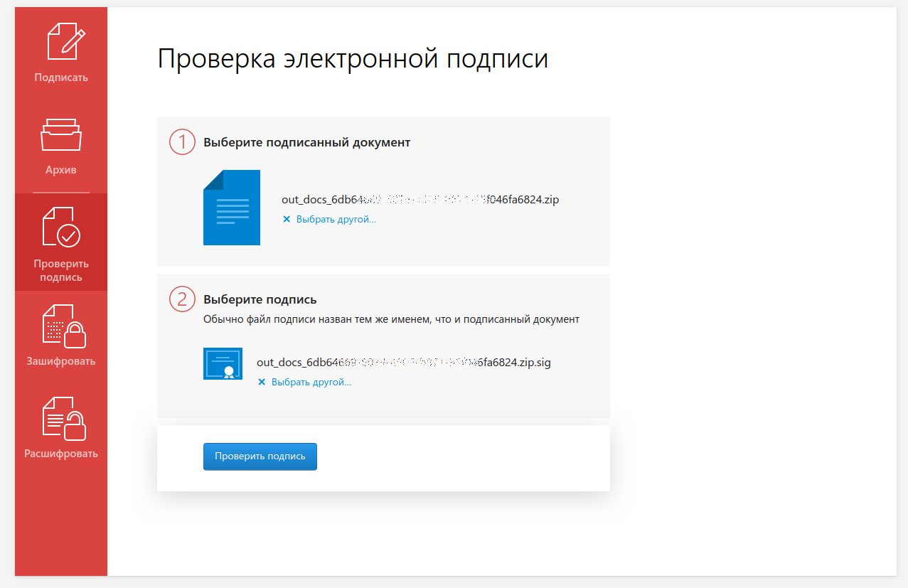Click 'Выбрать другой...' under the signature file
Viewport: 908px width, 588px height.
point(311,383)
